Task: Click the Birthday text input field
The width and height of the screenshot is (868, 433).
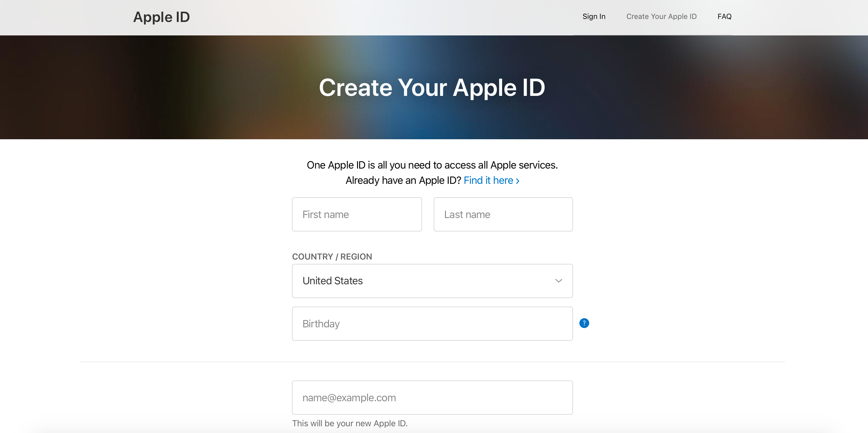Action: click(432, 323)
